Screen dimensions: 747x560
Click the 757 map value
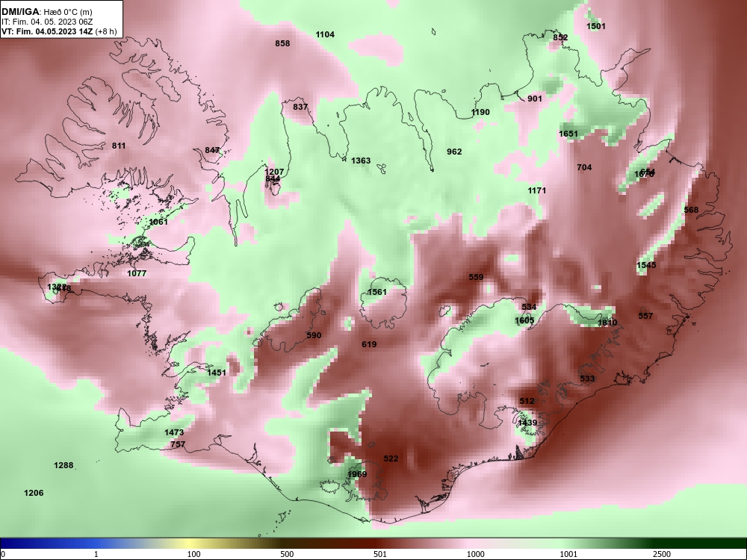click(x=178, y=444)
